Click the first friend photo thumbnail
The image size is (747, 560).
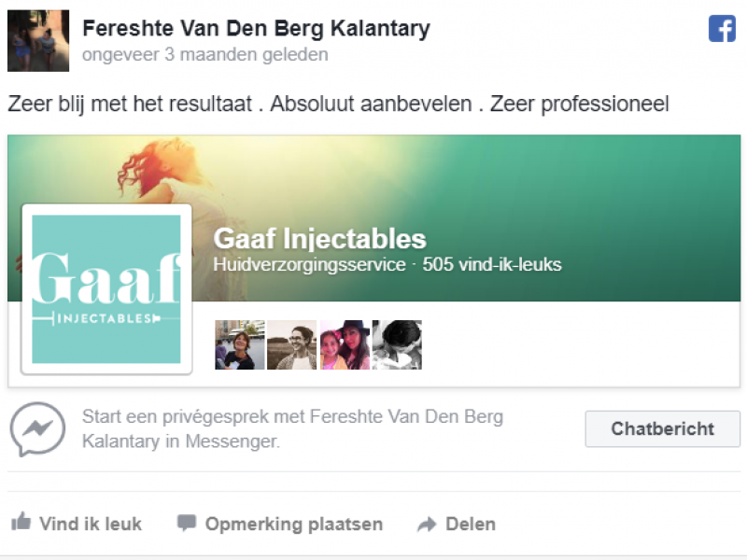click(x=239, y=345)
